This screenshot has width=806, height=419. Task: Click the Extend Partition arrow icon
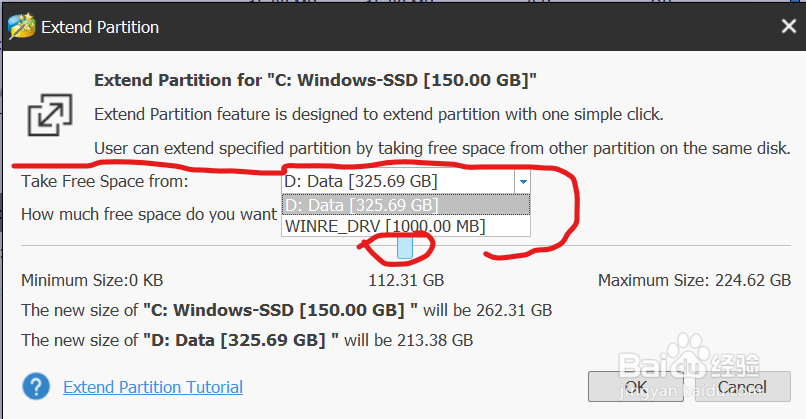click(x=46, y=111)
